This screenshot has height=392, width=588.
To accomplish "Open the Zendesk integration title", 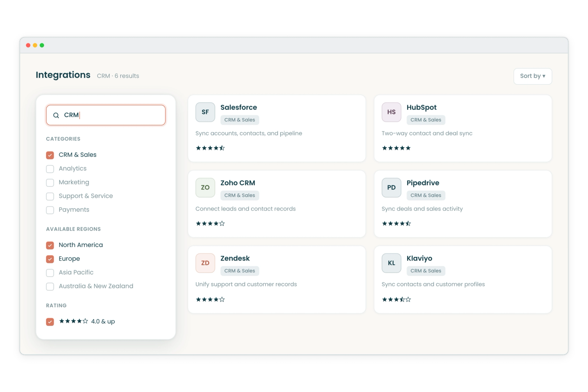I will (x=235, y=258).
